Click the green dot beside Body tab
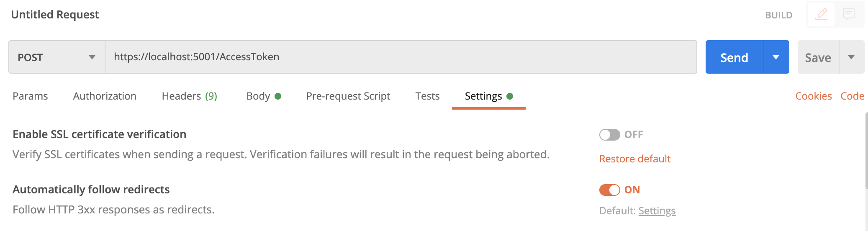Viewport: 868px width, 231px height. 278,96
